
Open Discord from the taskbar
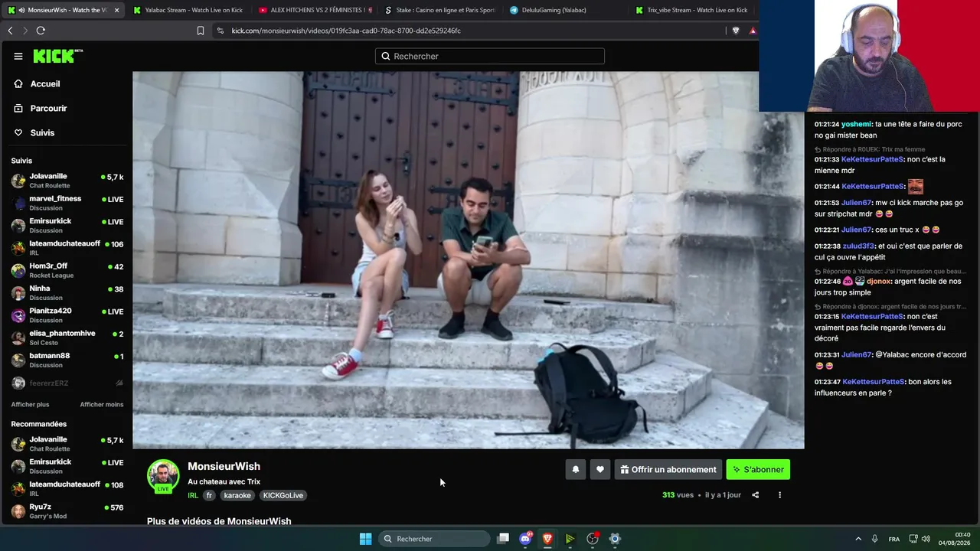pos(526,539)
